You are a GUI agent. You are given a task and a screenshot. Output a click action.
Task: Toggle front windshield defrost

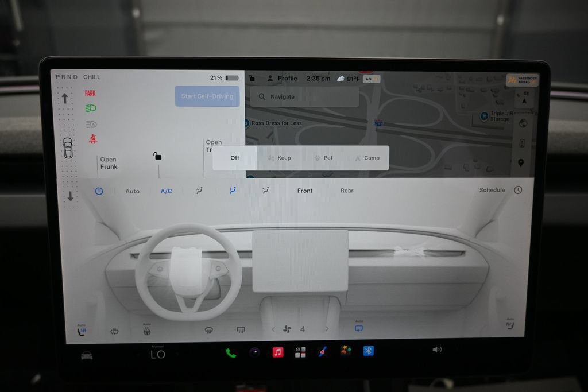pos(209,330)
